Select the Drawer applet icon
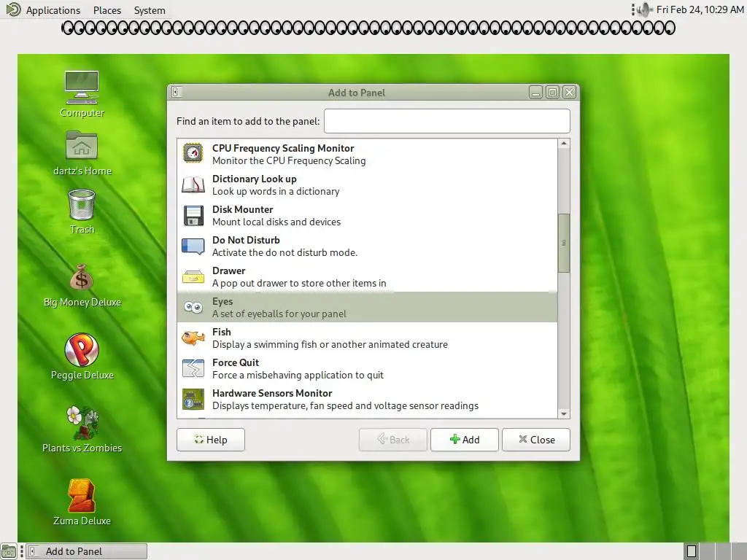Viewport: 747px width, 560px height. pyautogui.click(x=193, y=276)
